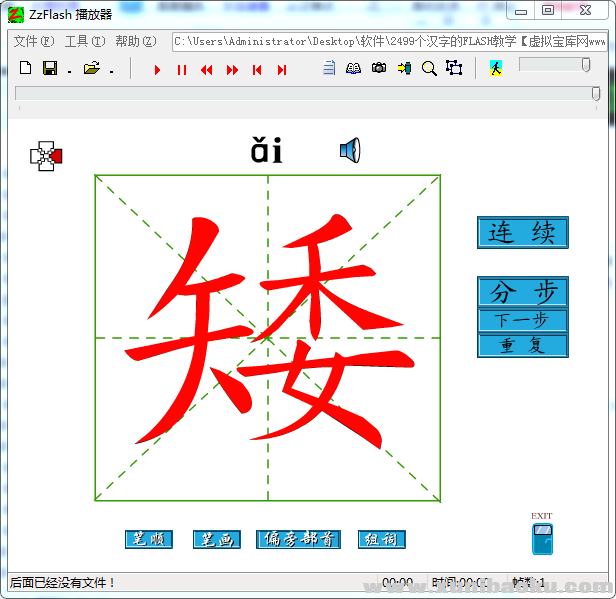Screen dimensions: 616x599
Task: Open the 文件 menu
Action: [x=33, y=42]
